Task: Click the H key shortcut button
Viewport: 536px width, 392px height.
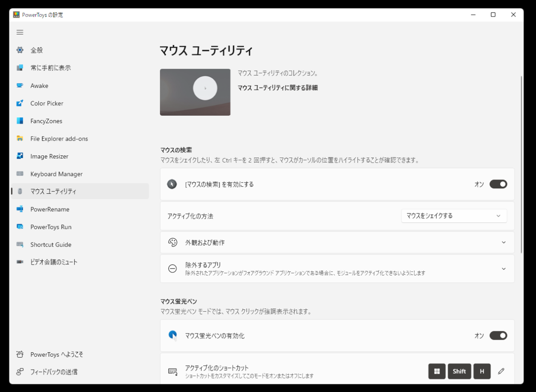Action: (x=482, y=371)
